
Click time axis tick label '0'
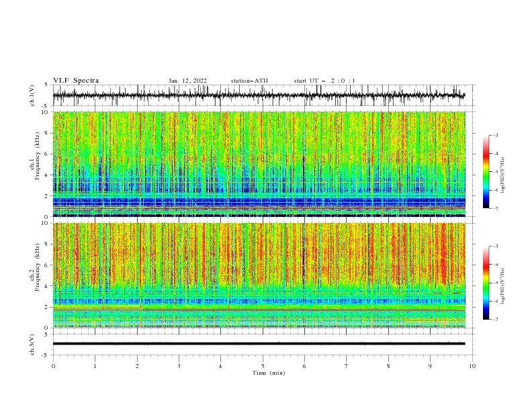(x=53, y=366)
